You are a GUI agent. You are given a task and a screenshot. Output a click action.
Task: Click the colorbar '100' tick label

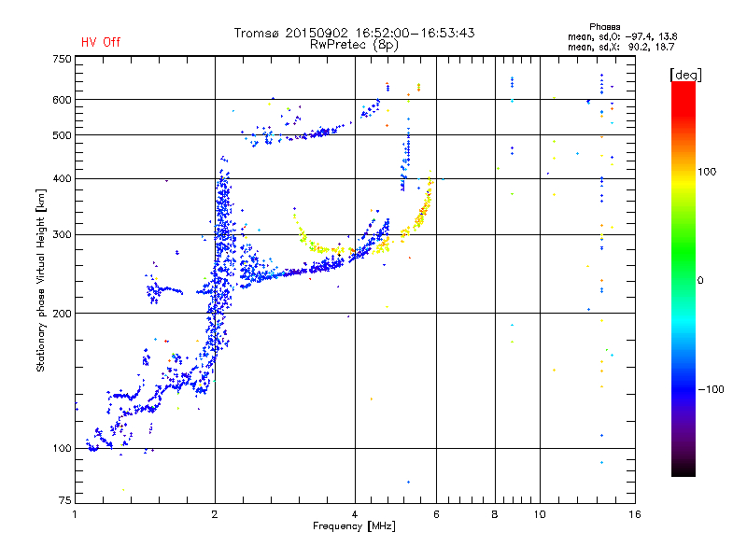(707, 172)
